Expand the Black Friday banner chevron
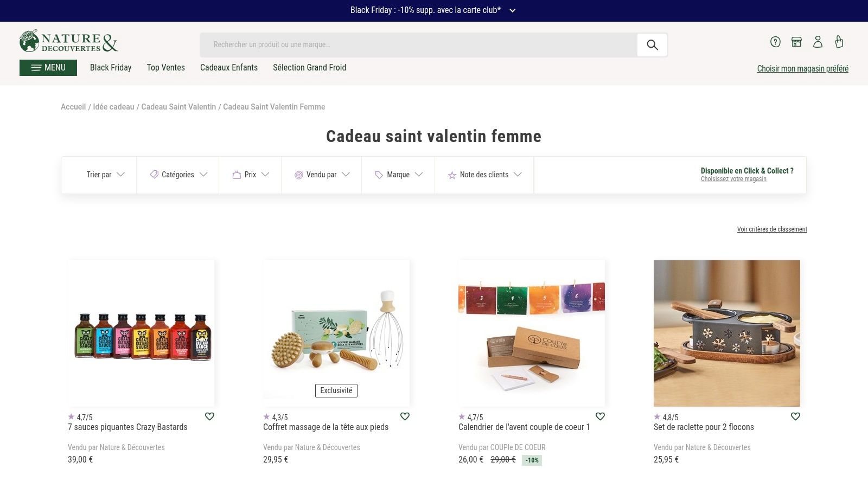 (512, 10)
